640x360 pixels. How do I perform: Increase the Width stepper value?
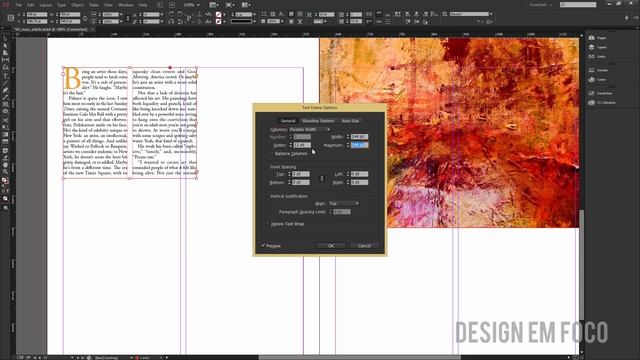point(348,136)
